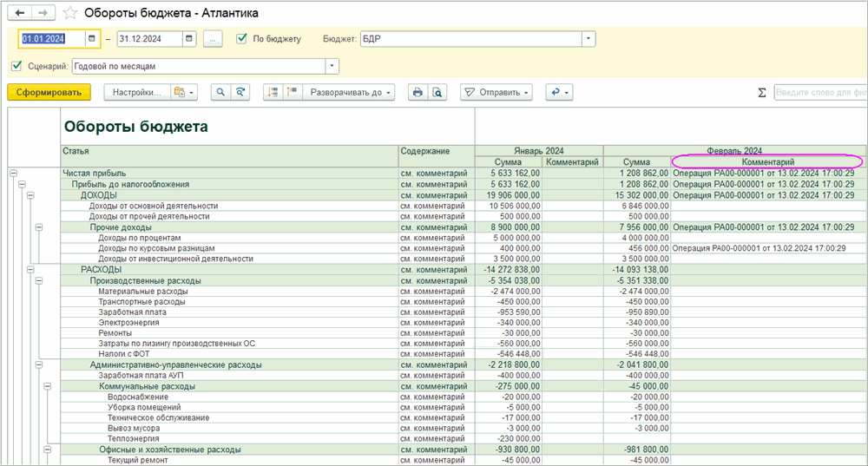The width and height of the screenshot is (868, 466).
Task: Click the magnifier search icon in toolbar
Action: coord(220,92)
